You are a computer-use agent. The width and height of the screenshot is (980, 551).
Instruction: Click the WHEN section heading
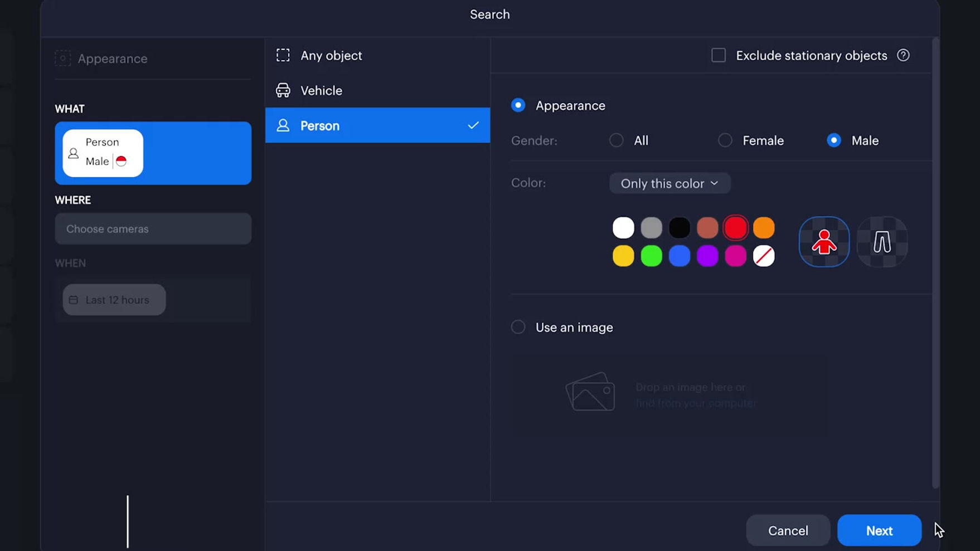tap(70, 263)
